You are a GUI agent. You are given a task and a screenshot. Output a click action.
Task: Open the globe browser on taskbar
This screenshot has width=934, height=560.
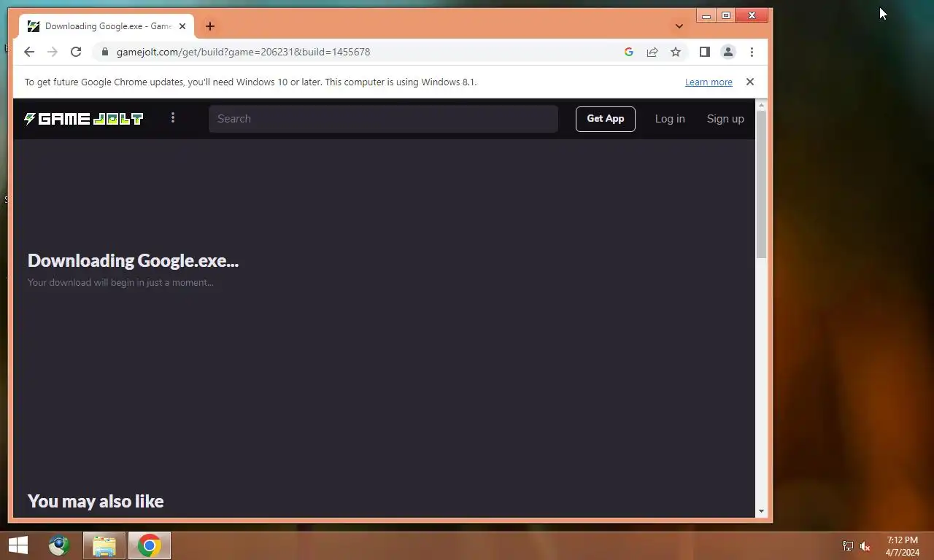(59, 545)
